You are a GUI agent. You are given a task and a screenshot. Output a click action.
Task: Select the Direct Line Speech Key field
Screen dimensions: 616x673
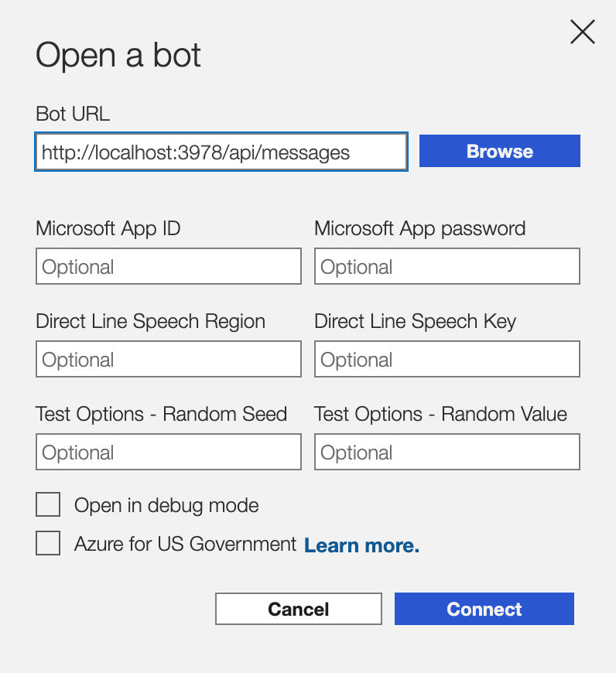point(447,359)
